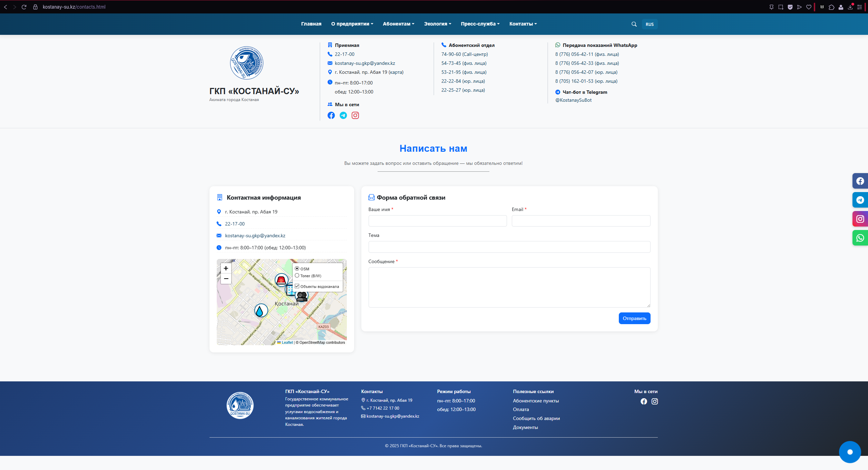Click the floating WhatsApp side button
The height and width of the screenshot is (470, 868).
(x=860, y=238)
